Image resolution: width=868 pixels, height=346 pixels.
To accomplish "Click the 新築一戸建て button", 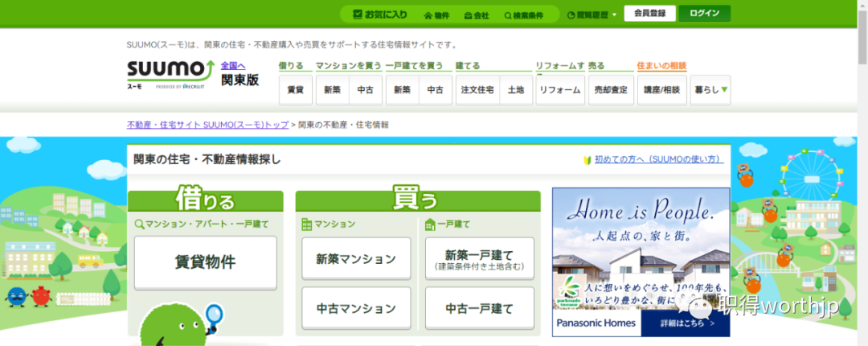I will [x=479, y=258].
